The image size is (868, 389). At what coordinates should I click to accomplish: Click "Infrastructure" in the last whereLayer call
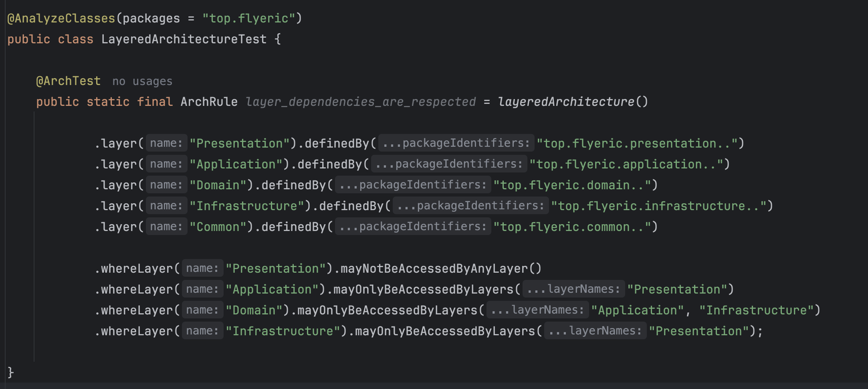coord(283,331)
